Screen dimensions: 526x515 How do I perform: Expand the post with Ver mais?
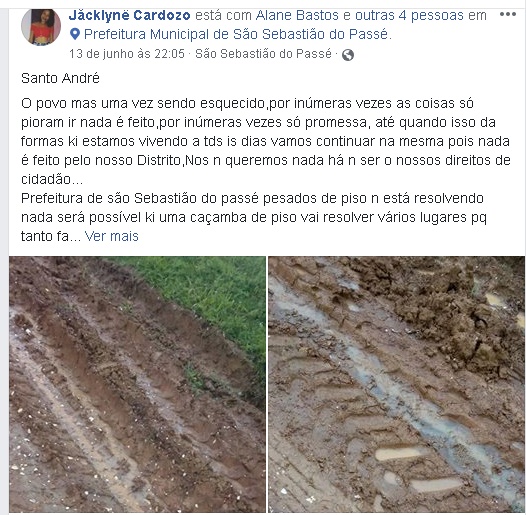[x=111, y=236]
